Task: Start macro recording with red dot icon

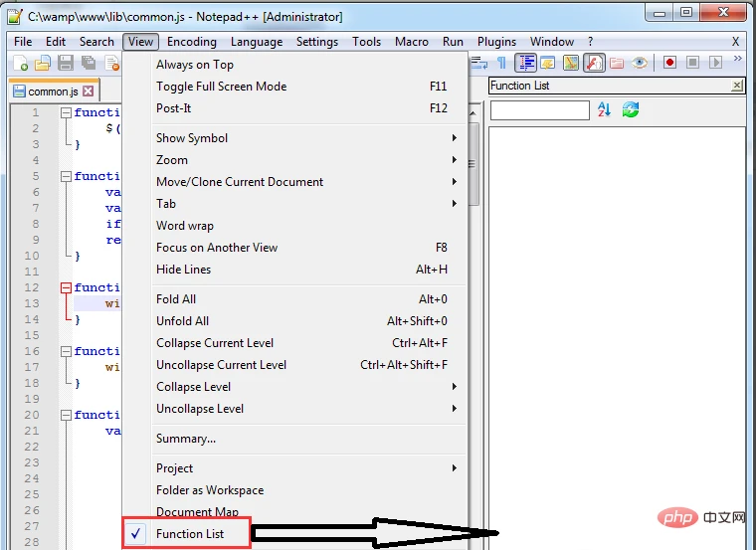Action: point(669,63)
